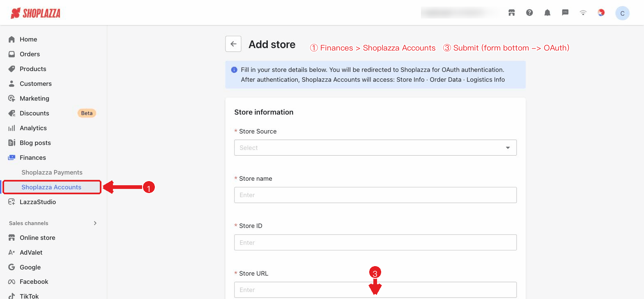
Task: Open the help question mark icon
Action: 529,13
